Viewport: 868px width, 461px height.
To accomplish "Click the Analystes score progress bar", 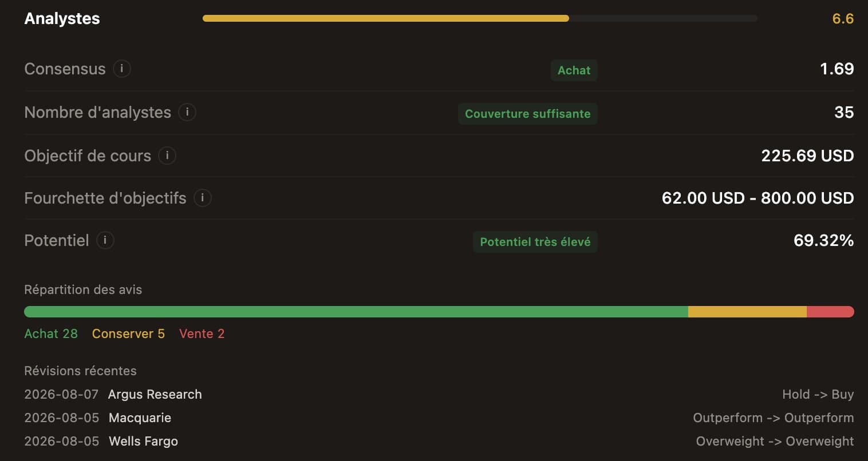I will (480, 18).
